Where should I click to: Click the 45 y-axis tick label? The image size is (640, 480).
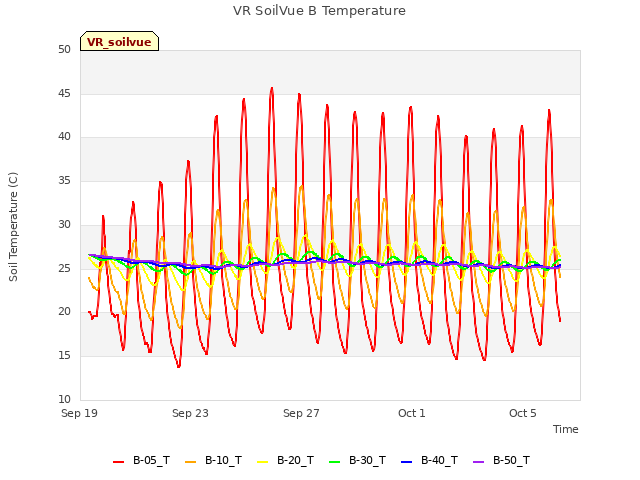pos(64,93)
